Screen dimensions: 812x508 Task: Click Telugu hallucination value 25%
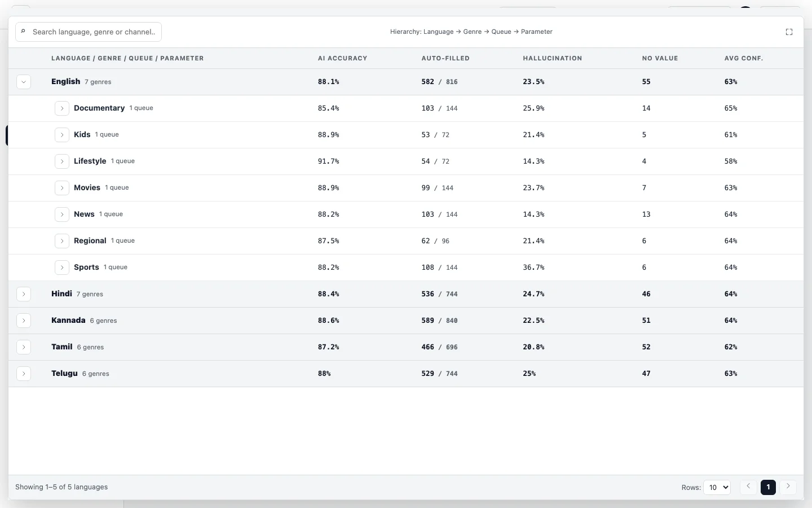pos(529,374)
